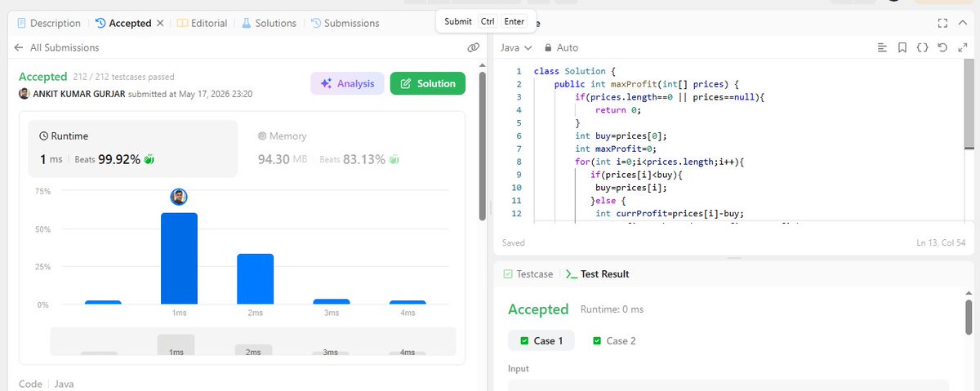Click the 'Saved' status text
The height and width of the screenshot is (391, 980).
[x=514, y=242]
